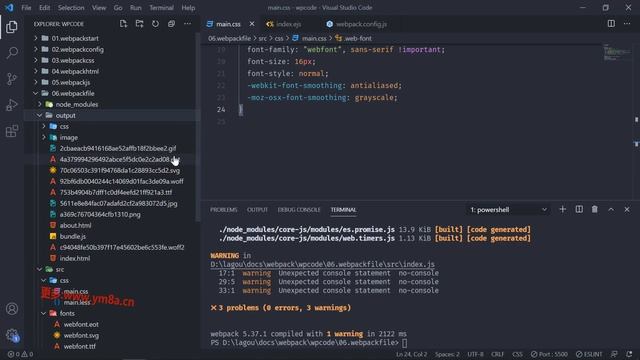Open the Search view in activity bar
This screenshot has height=360, width=640.
[12, 53]
